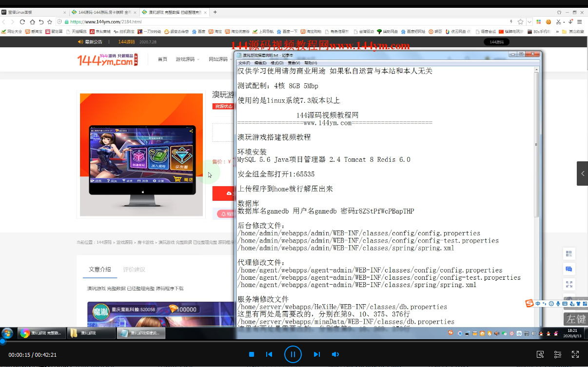The width and height of the screenshot is (588, 367).
Task: Click the video progress bar position marker
Action: tap(2, 342)
